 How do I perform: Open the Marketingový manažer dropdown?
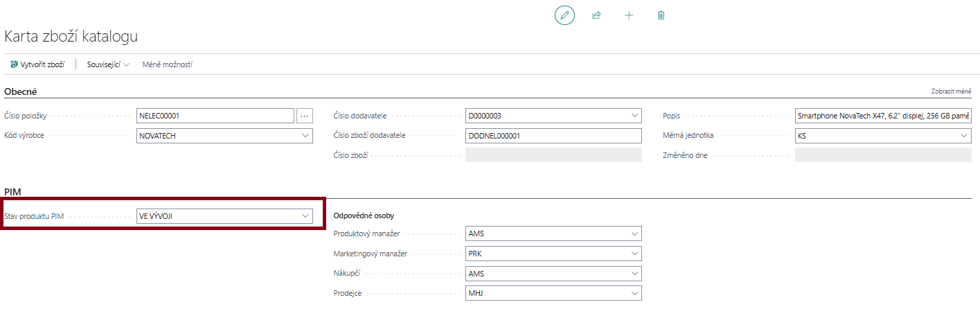(634, 254)
